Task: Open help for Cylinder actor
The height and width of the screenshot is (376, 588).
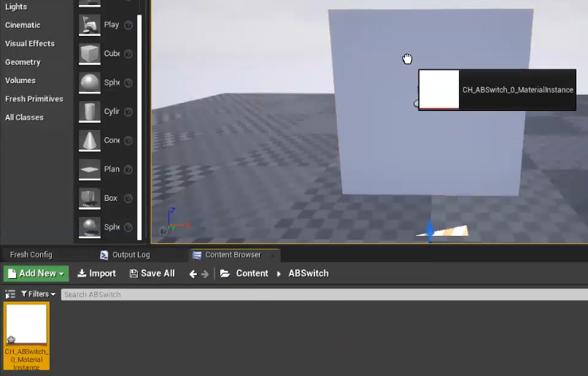Action: coord(128,112)
